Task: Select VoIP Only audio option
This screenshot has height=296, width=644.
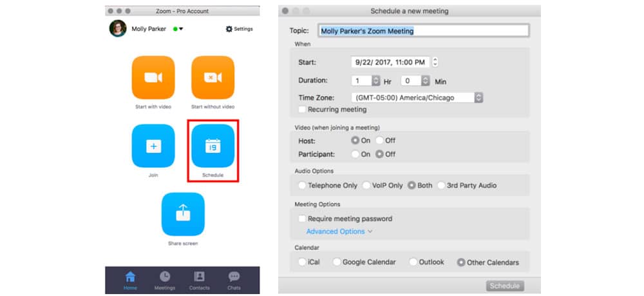Action: 366,186
